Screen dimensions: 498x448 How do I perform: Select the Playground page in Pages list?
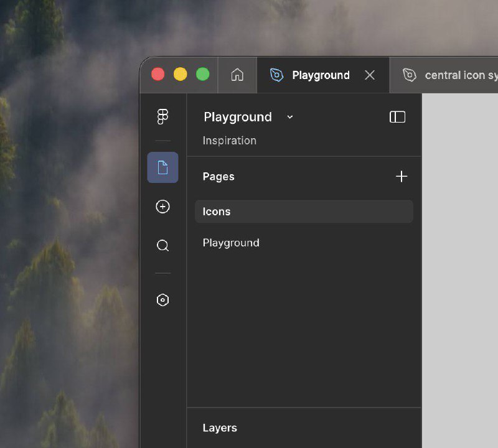231,243
